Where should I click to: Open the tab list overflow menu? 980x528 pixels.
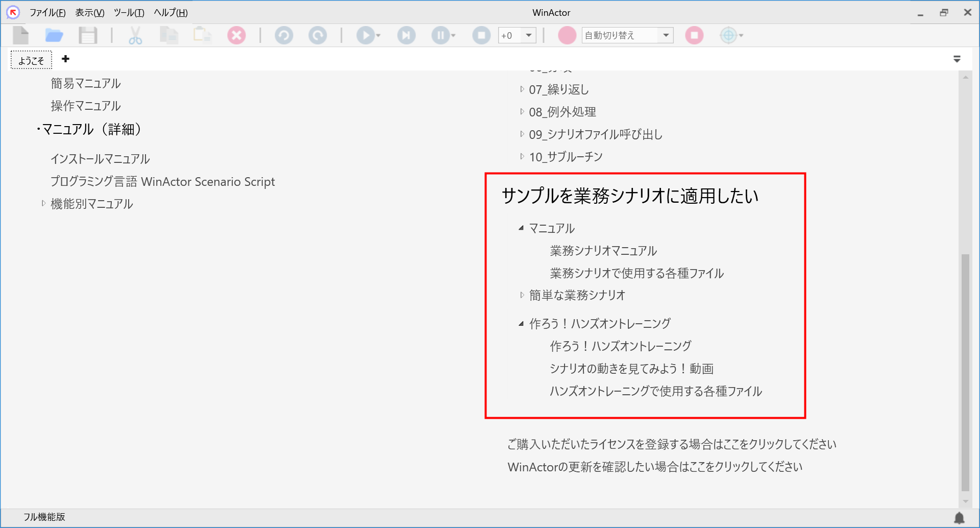coord(957,59)
